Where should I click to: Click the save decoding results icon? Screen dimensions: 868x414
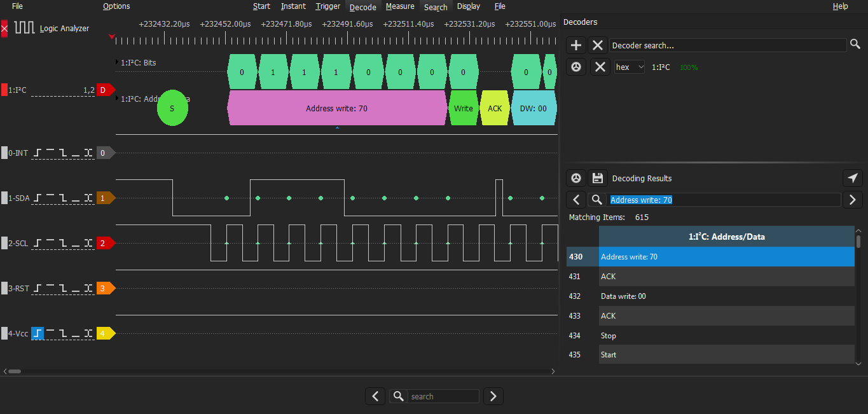tap(597, 178)
